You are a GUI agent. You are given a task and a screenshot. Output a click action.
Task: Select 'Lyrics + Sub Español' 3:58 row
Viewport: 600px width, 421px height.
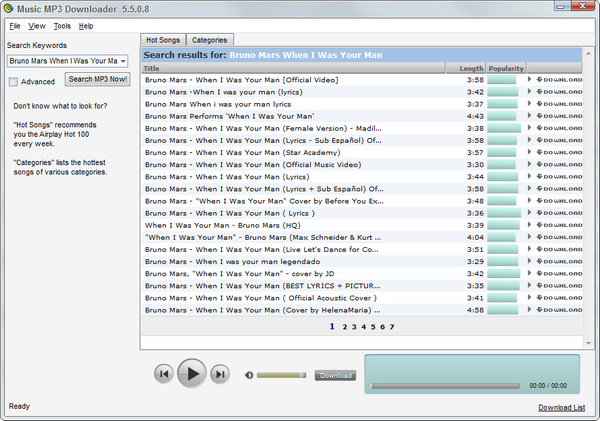(x=264, y=189)
